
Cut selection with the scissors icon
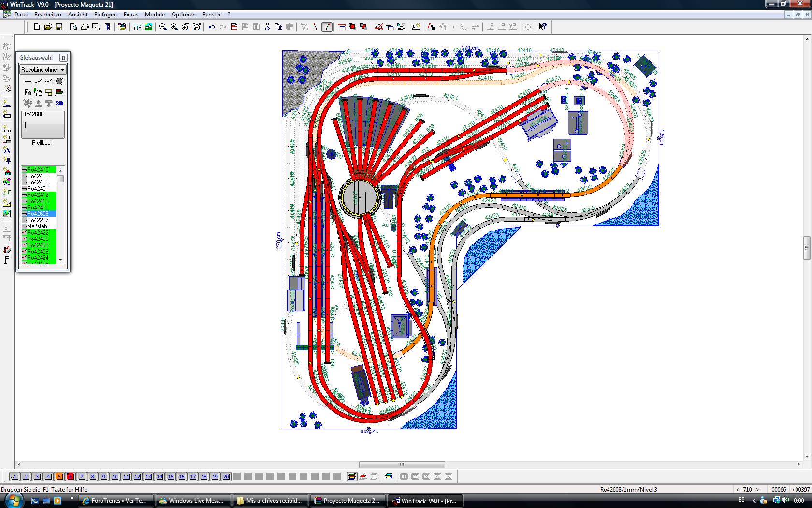point(267,27)
